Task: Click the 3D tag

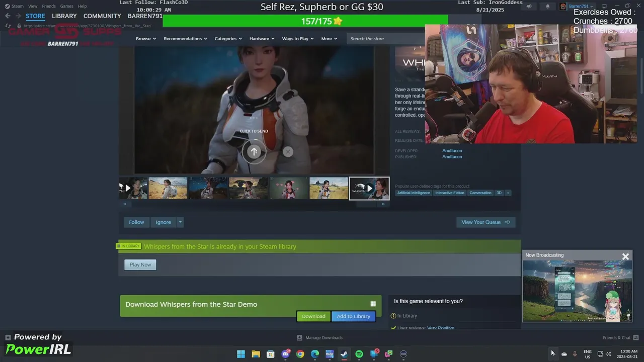Action: 499,193
